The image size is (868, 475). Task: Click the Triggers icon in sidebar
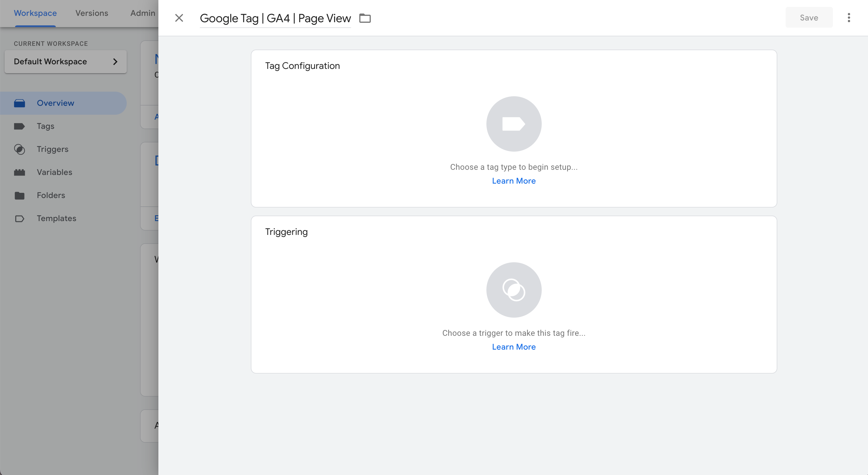pos(20,149)
